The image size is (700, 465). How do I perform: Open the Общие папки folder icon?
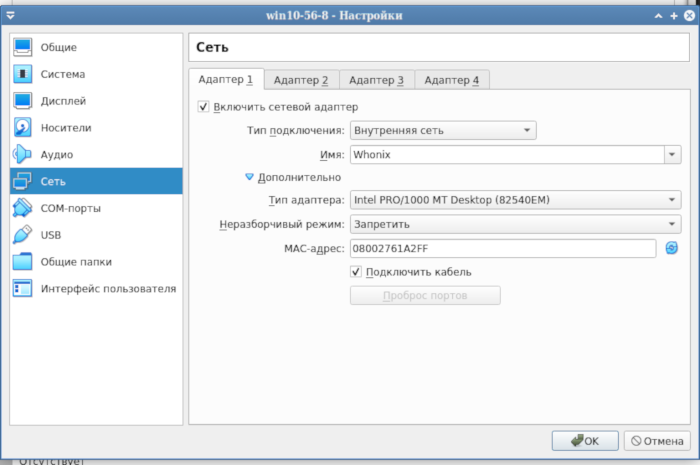click(x=23, y=262)
